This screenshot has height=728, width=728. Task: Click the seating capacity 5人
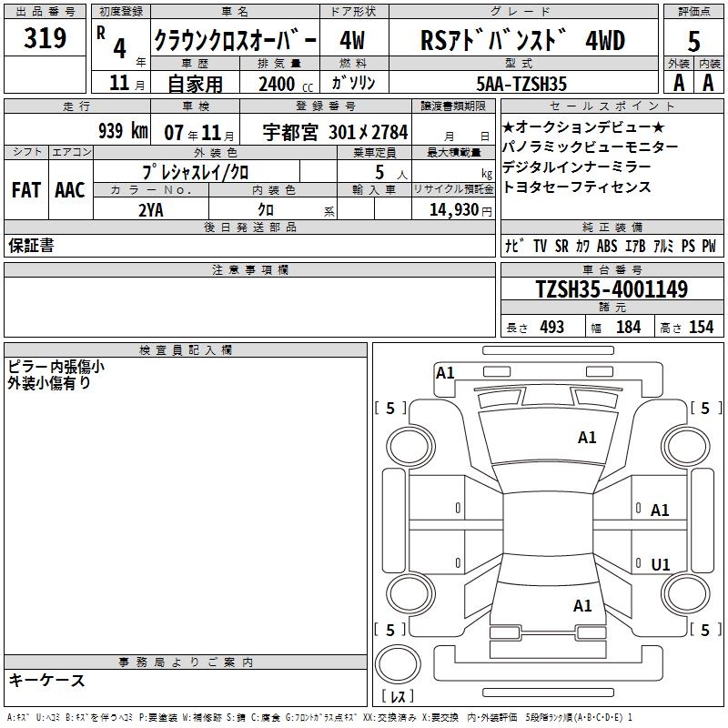[x=391, y=172]
